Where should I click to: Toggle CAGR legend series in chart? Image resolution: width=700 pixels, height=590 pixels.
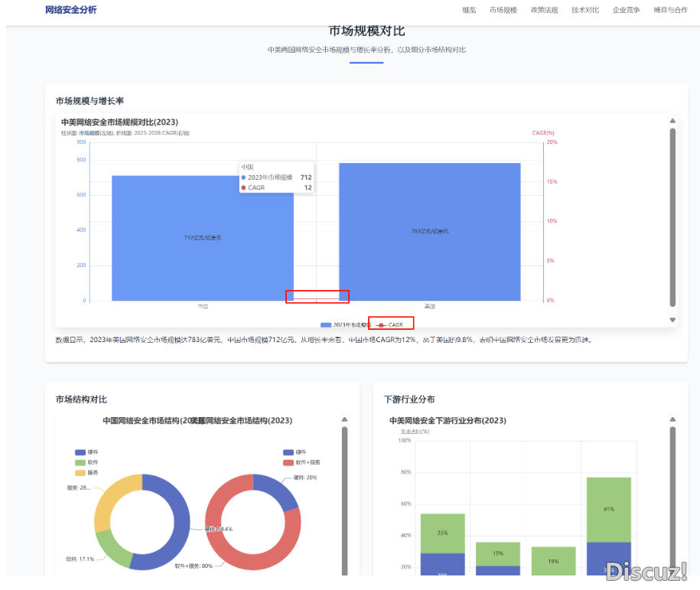tap(389, 324)
